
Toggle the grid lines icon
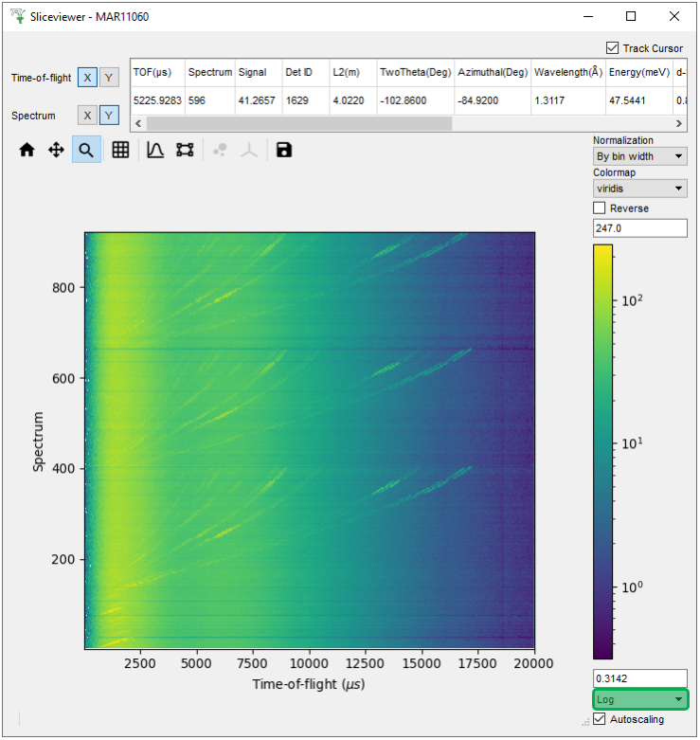[x=120, y=150]
